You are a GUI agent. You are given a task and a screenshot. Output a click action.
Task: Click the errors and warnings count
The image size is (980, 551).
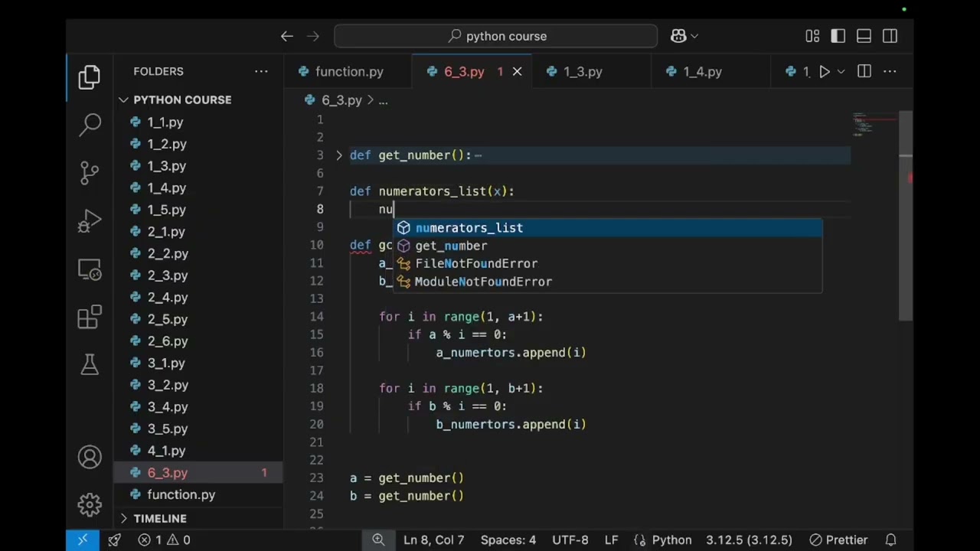[164, 540]
